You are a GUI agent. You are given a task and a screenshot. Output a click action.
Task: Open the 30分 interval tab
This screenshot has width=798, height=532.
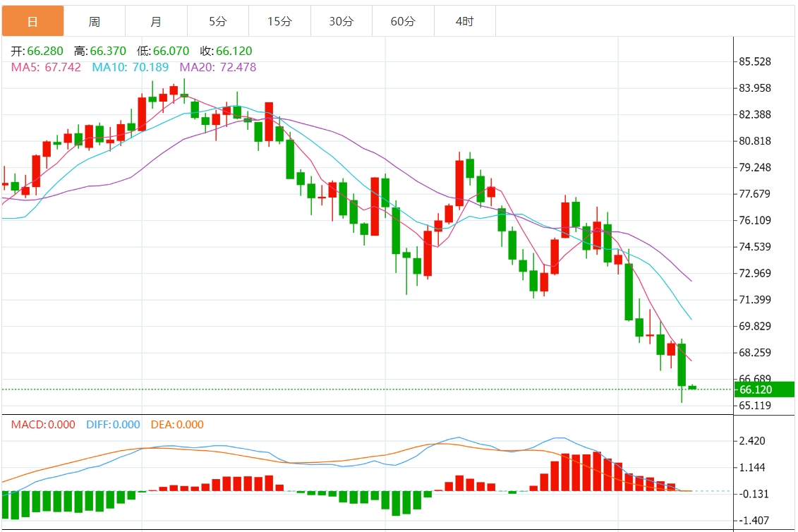341,21
